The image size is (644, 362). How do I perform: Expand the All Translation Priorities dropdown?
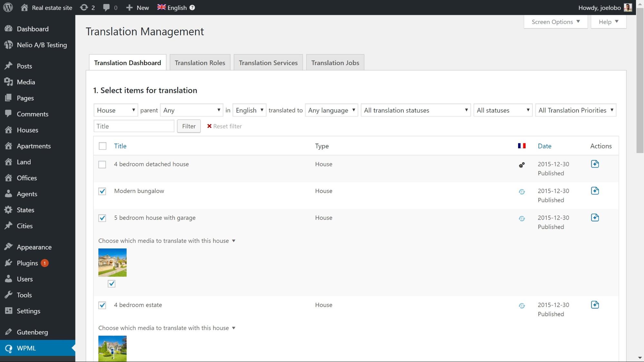(x=575, y=110)
